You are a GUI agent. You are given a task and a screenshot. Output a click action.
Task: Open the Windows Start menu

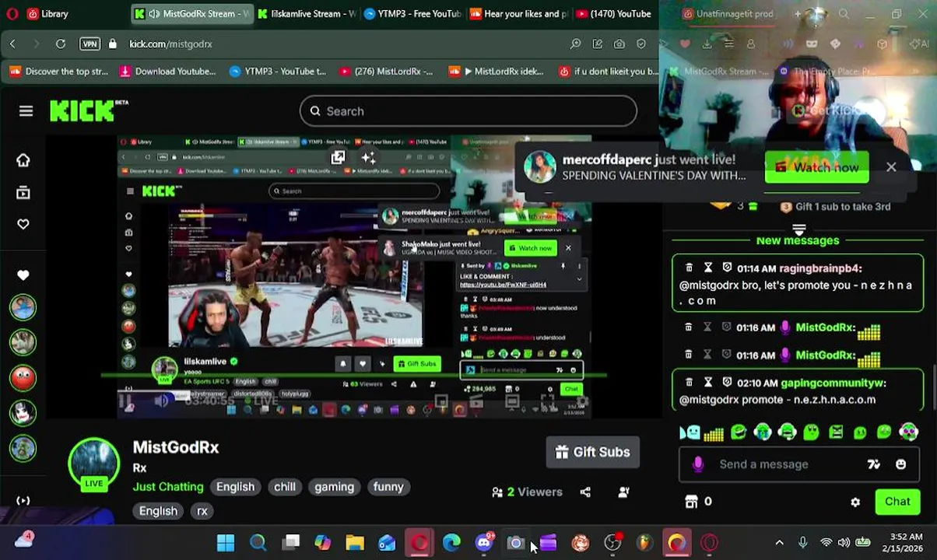point(226,542)
